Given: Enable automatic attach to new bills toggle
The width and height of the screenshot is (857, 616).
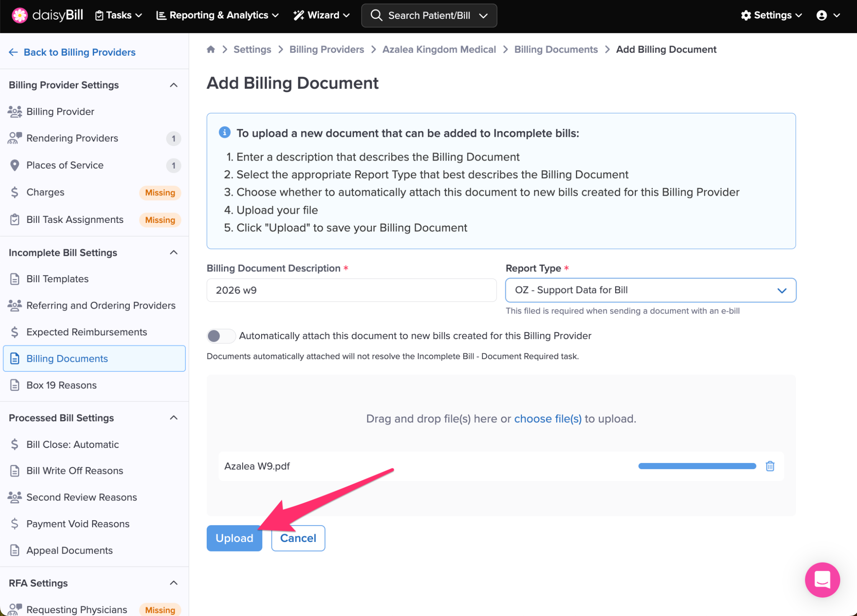Looking at the screenshot, I should click(221, 336).
